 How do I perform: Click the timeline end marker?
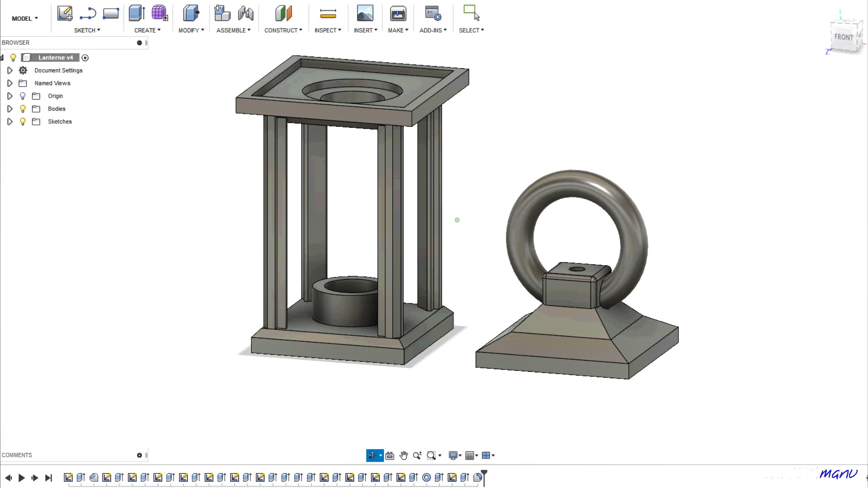pos(484,478)
